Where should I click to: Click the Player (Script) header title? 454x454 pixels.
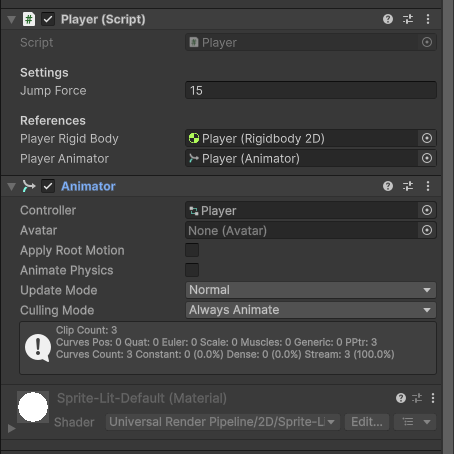(103, 19)
